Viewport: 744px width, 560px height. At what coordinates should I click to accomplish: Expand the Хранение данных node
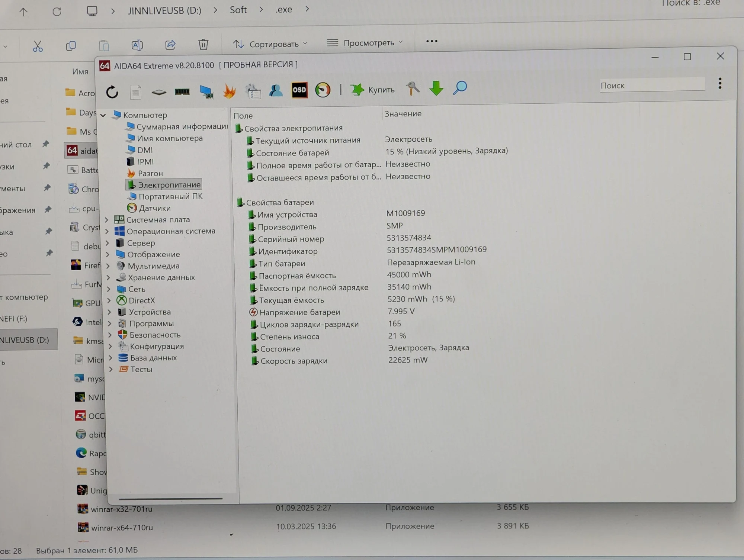108,277
